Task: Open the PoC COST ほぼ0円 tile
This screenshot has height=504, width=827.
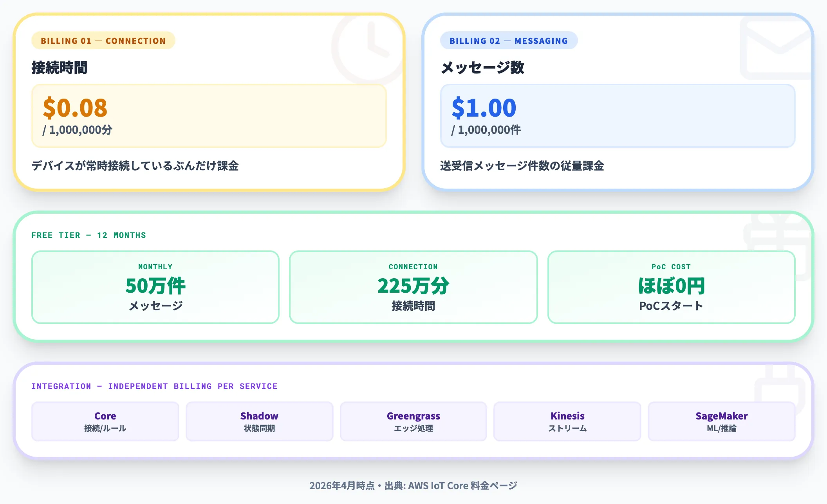Action: (671, 287)
